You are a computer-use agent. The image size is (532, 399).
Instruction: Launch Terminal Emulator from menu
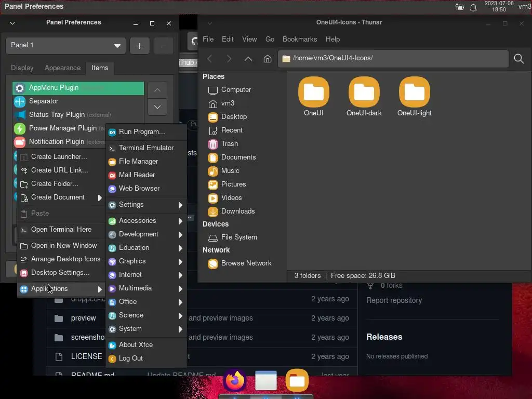point(146,148)
